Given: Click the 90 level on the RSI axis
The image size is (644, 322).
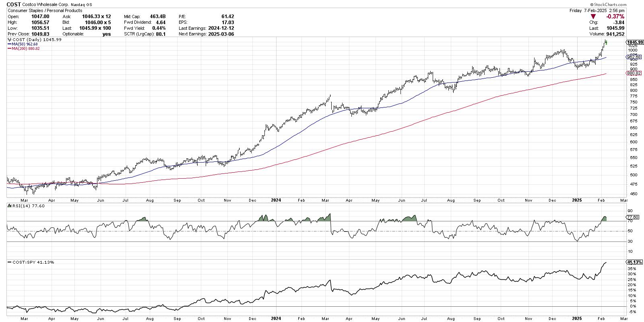Looking at the screenshot, I should (630, 211).
